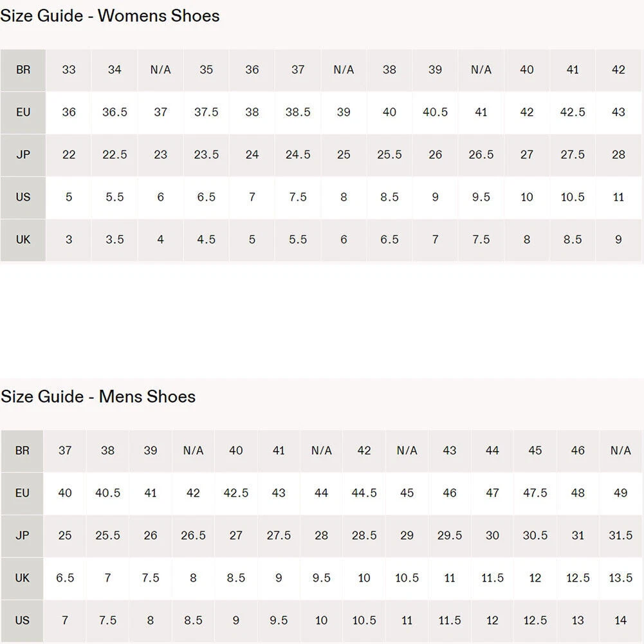
Task: Select UK 3 cell in Womens table
Action: tap(69, 239)
